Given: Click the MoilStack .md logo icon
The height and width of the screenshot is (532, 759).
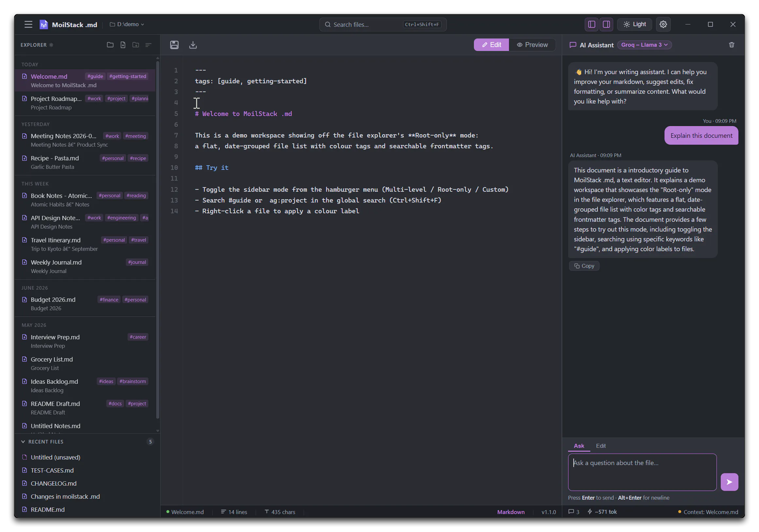Looking at the screenshot, I should (x=43, y=24).
